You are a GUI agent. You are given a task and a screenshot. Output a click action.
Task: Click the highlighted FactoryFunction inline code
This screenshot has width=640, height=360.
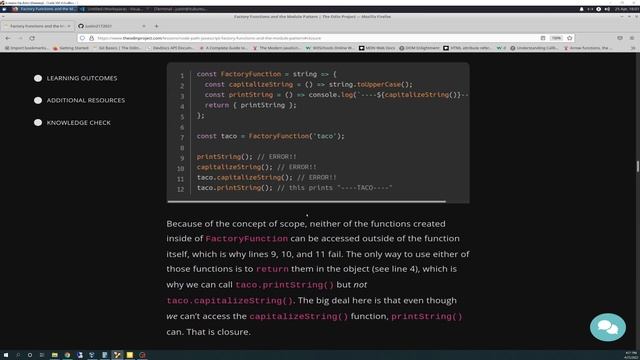(247, 239)
